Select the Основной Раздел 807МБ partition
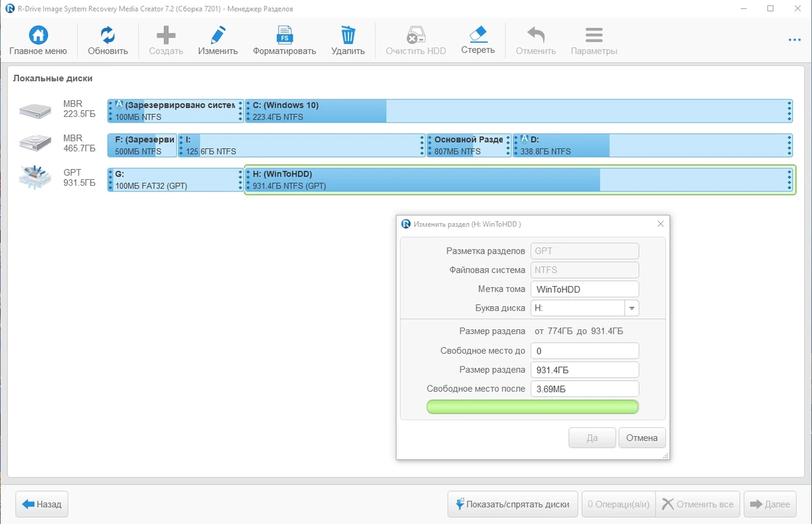This screenshot has width=812, height=524. tap(469, 145)
